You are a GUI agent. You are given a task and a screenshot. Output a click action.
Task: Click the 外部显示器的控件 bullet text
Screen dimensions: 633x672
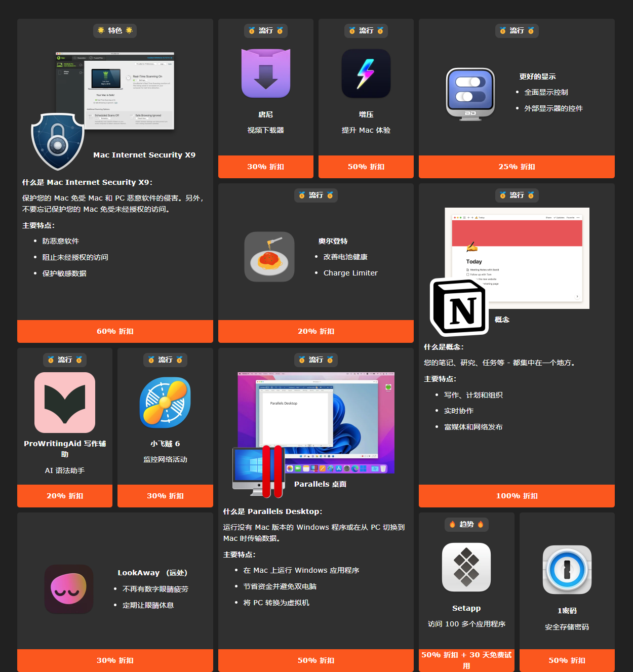pos(553,108)
